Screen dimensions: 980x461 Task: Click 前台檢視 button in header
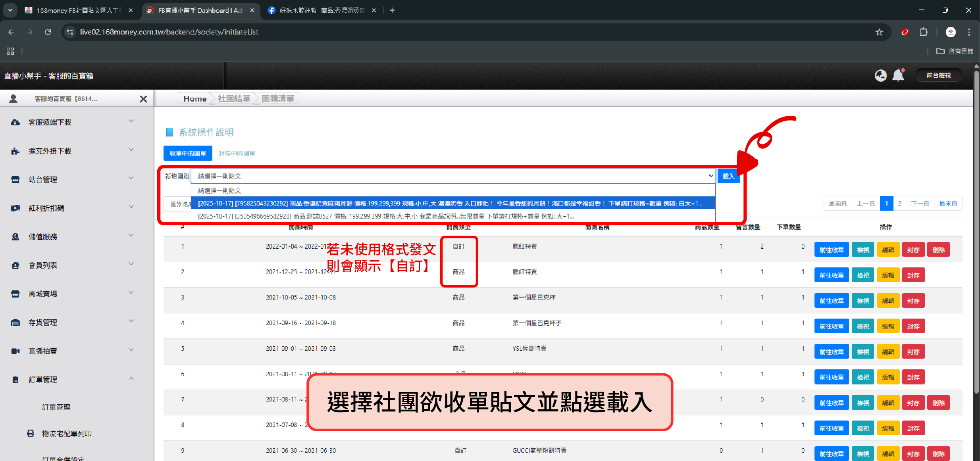point(938,75)
